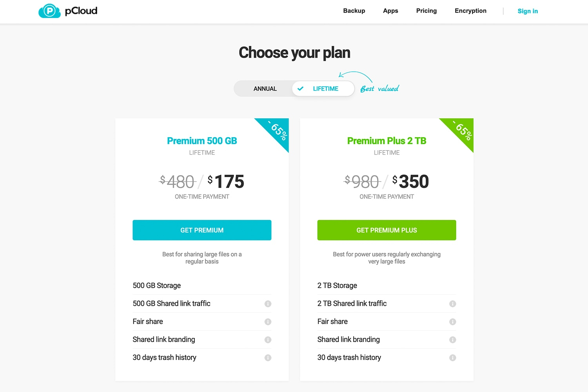Image resolution: width=588 pixels, height=392 pixels.
Task: Go to the Pricing page
Action: point(426,11)
